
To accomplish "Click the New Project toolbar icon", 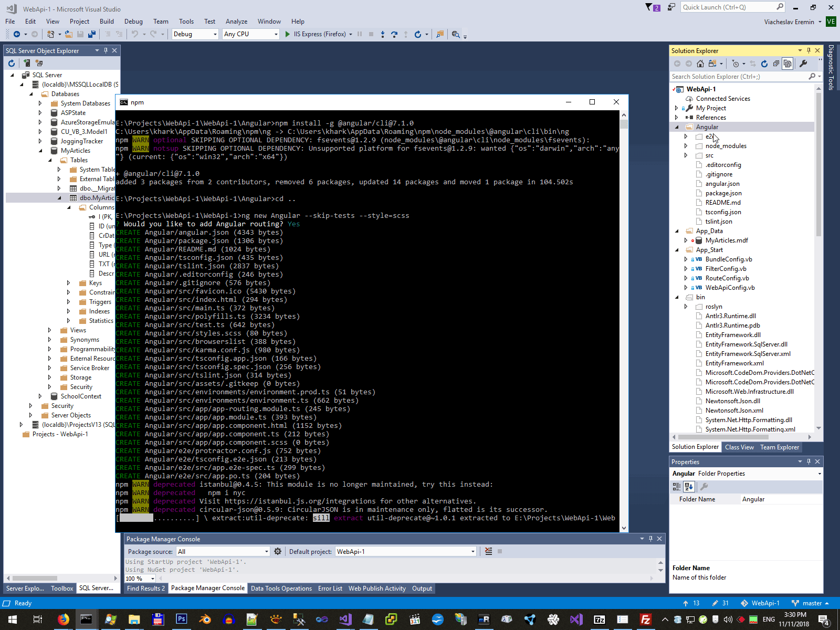I will [50, 34].
